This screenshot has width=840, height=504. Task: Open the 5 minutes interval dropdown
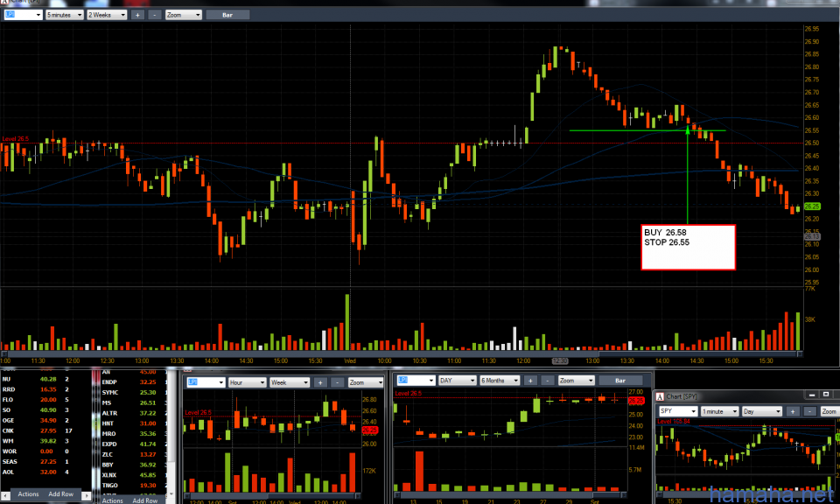[64, 15]
